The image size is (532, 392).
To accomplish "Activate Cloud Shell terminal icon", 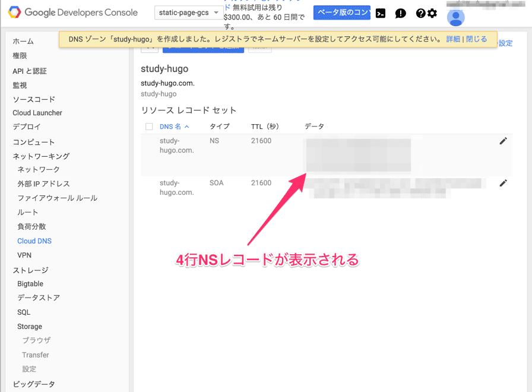I will (x=381, y=13).
